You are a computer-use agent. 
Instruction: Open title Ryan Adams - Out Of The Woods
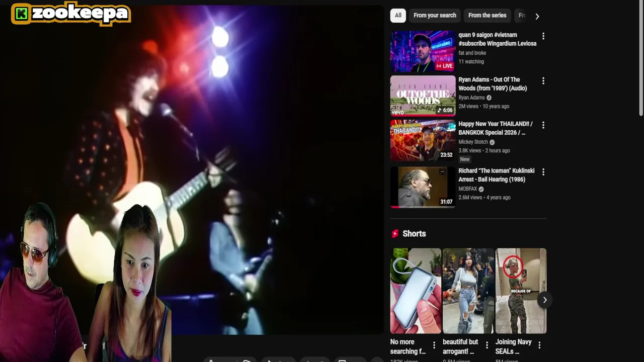[x=493, y=84]
